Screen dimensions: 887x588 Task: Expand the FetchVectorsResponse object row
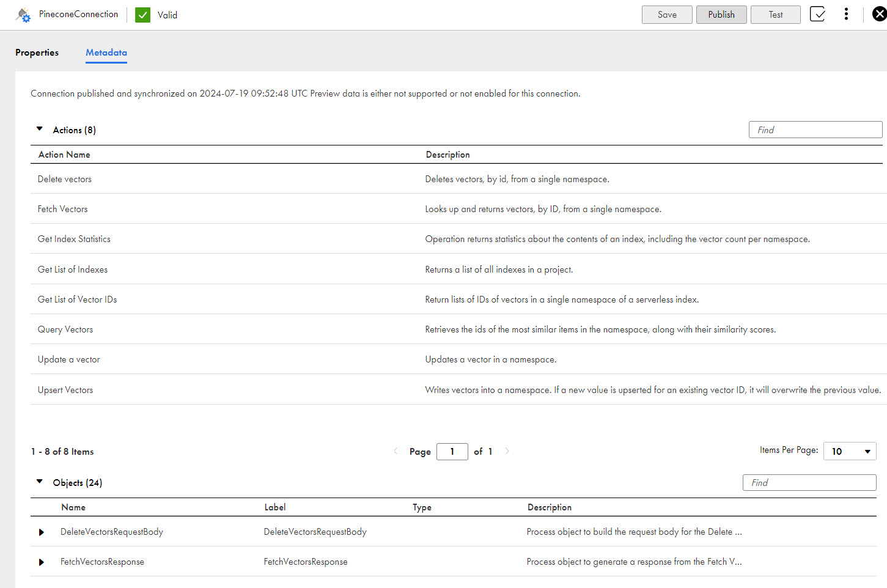coord(42,562)
